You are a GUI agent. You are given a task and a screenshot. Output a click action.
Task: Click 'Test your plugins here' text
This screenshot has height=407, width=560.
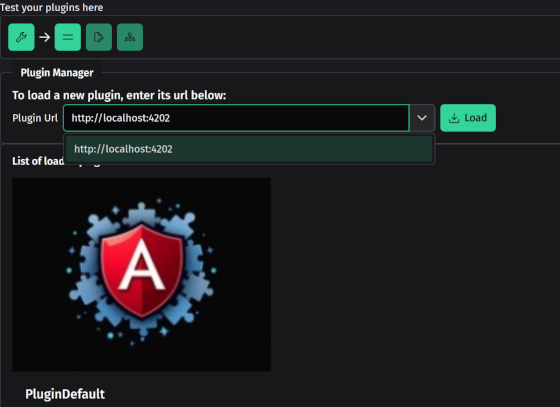click(51, 7)
